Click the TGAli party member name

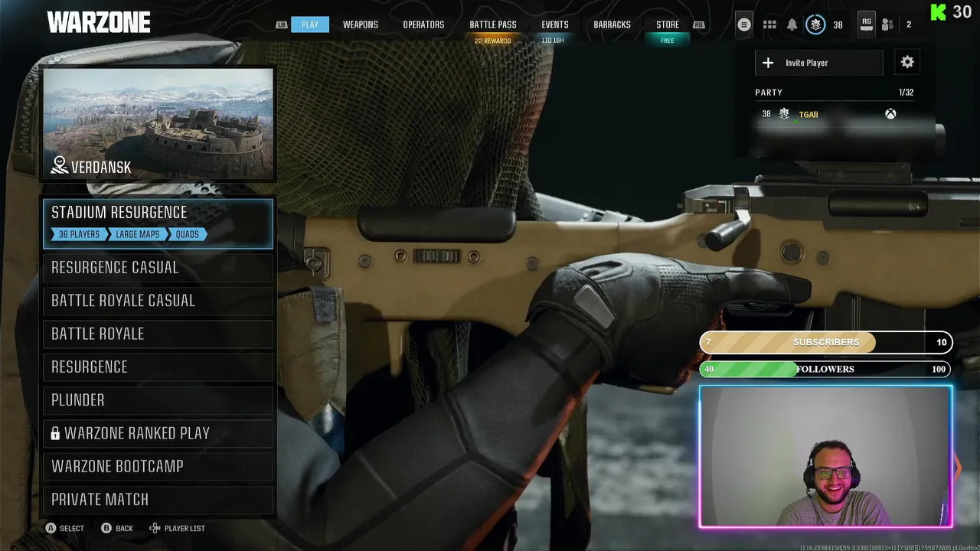pos(808,115)
